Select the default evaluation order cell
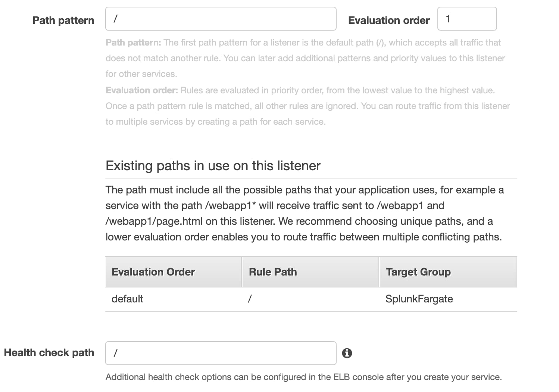Image resolution: width=559 pixels, height=392 pixels. pos(127,299)
